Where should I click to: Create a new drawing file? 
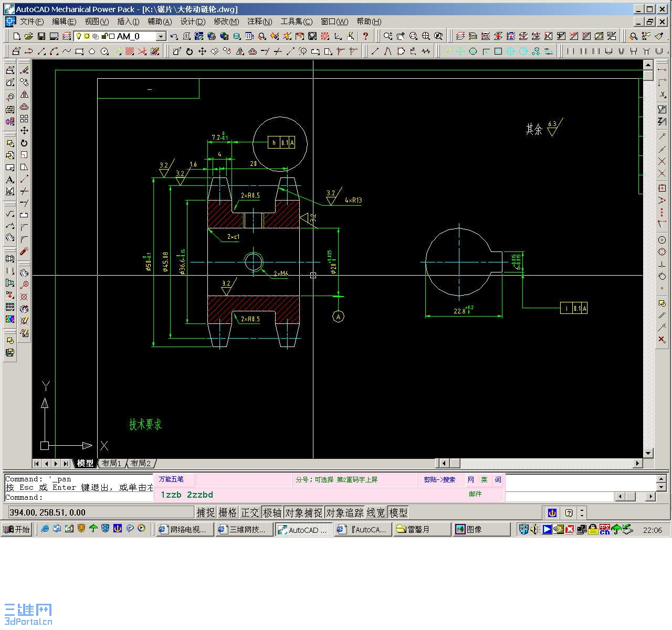pos(16,36)
